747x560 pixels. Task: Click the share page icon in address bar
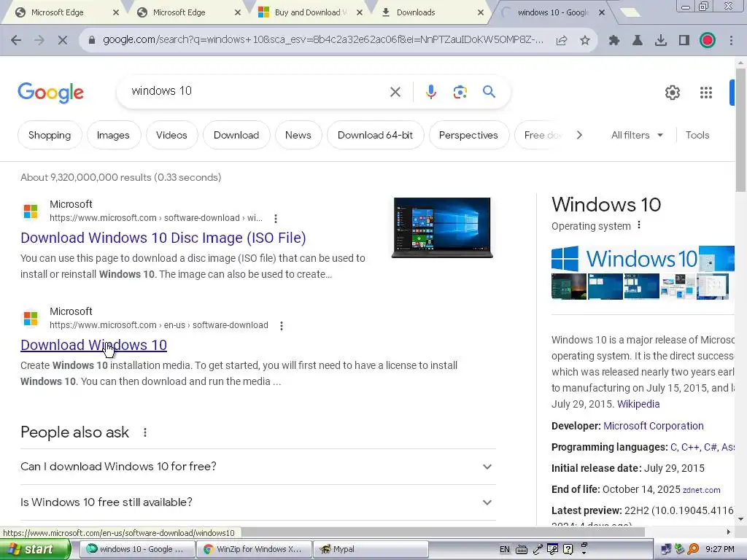coord(562,41)
